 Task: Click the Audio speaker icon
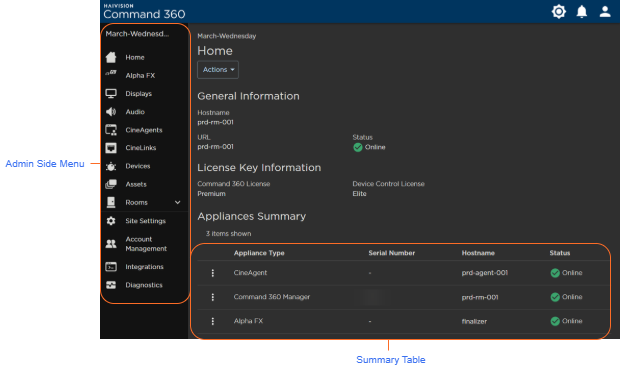point(111,112)
